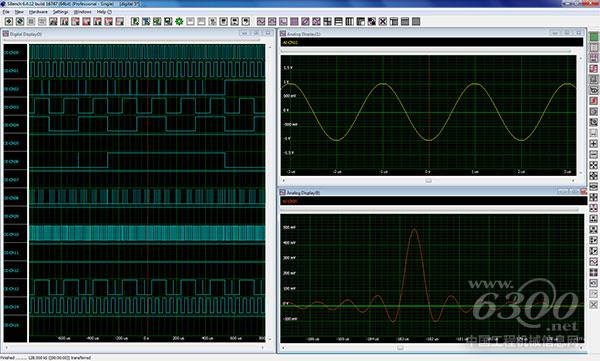Click the Help menu item
The height and width of the screenshot is (361, 600).
[104, 12]
